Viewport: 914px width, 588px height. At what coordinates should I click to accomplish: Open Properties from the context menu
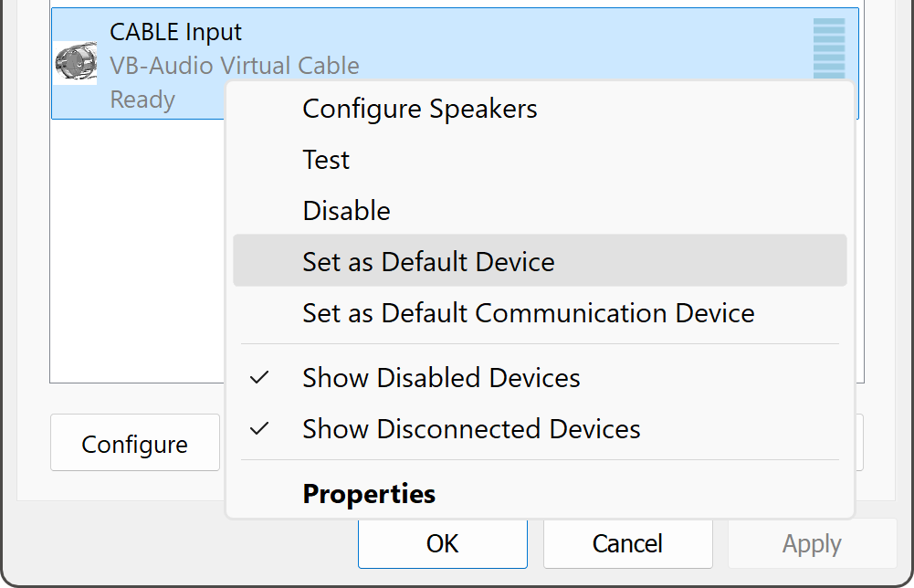pyautogui.click(x=369, y=494)
